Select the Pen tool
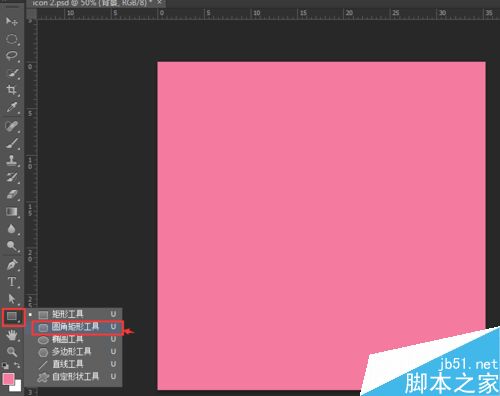The width and height of the screenshot is (500, 396). pyautogui.click(x=12, y=265)
